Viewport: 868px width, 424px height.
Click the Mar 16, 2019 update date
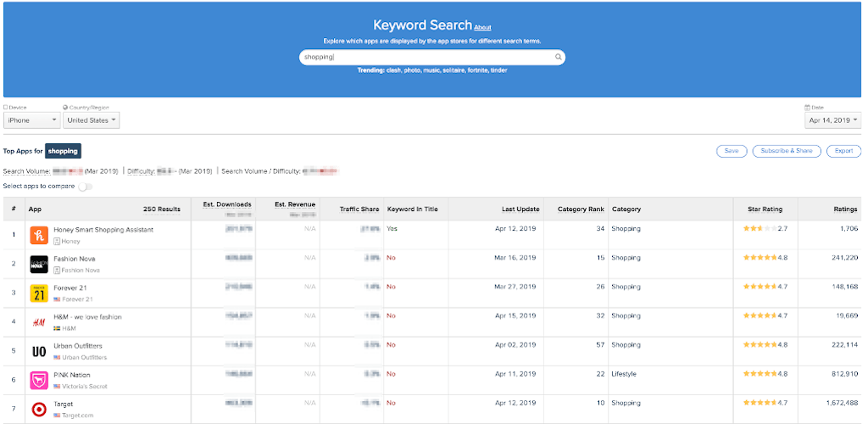[x=515, y=258]
